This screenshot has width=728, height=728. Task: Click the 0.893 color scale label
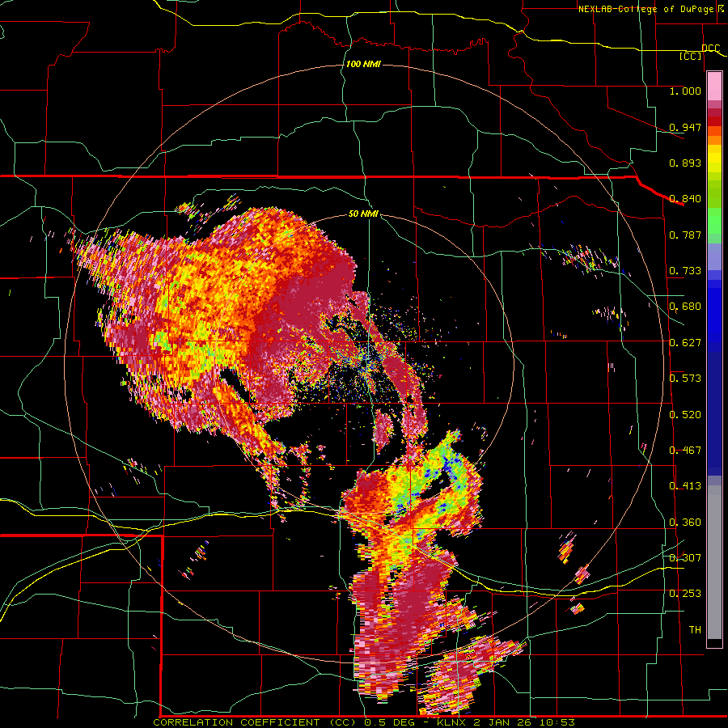(x=685, y=163)
